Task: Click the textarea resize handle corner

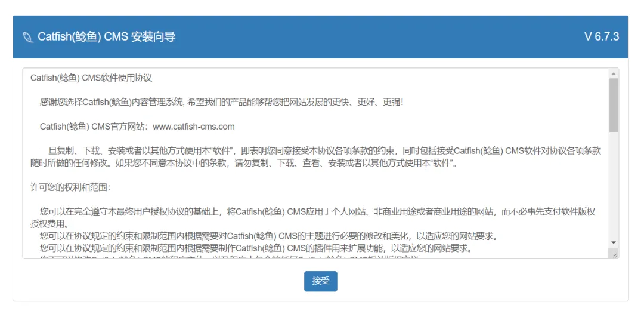Action: [614, 254]
